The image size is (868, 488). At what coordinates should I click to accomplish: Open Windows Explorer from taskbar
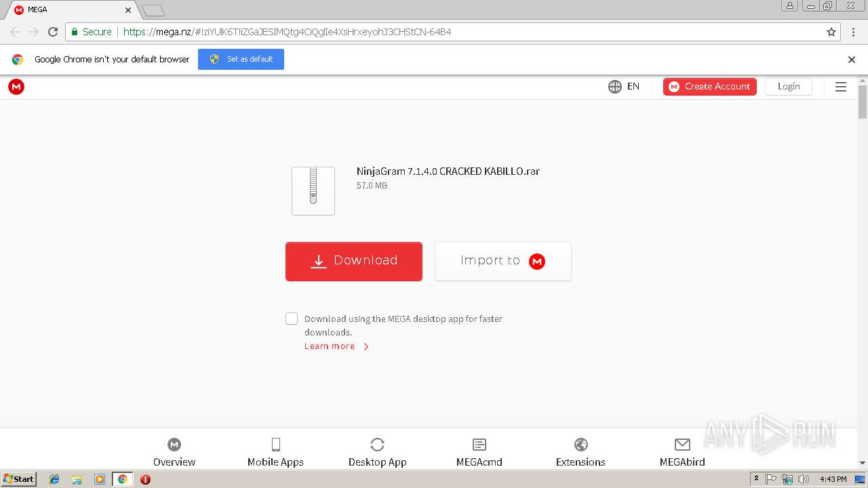pyautogui.click(x=77, y=479)
